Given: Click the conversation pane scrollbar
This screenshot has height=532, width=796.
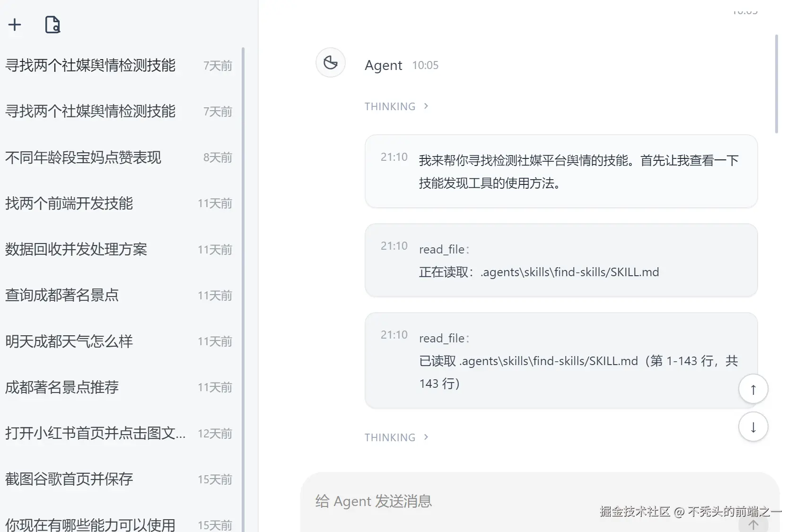Looking at the screenshot, I should tap(777, 84).
